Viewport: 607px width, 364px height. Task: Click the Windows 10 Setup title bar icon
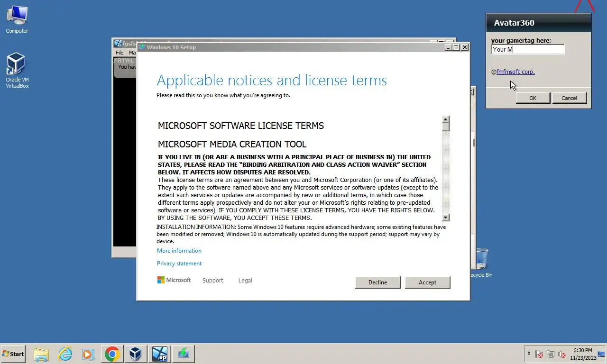point(142,47)
